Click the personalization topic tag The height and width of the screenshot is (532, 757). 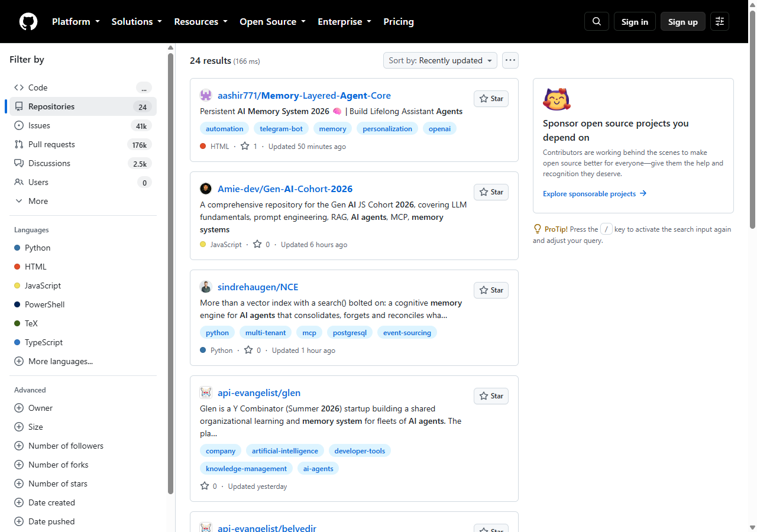(x=387, y=128)
